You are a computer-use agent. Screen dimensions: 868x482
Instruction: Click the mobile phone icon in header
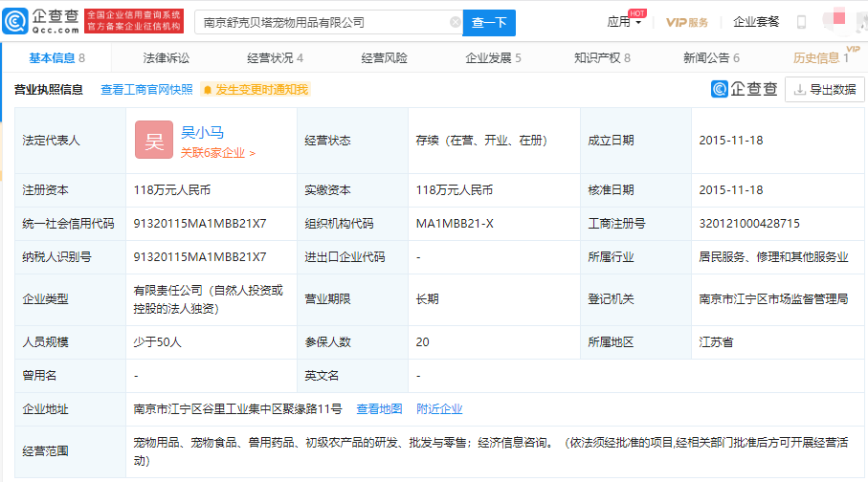[x=801, y=22]
